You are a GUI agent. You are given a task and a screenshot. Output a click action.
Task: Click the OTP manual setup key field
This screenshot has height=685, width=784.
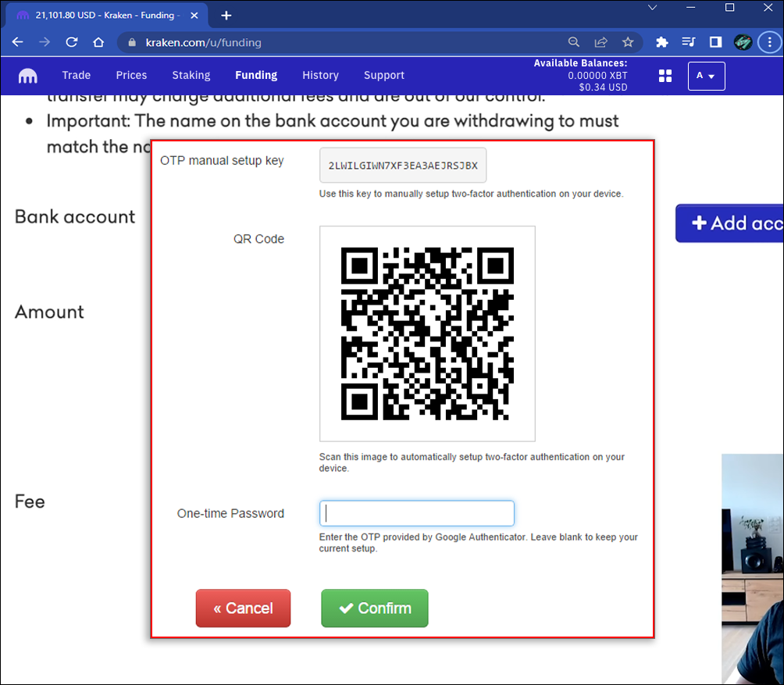click(402, 165)
